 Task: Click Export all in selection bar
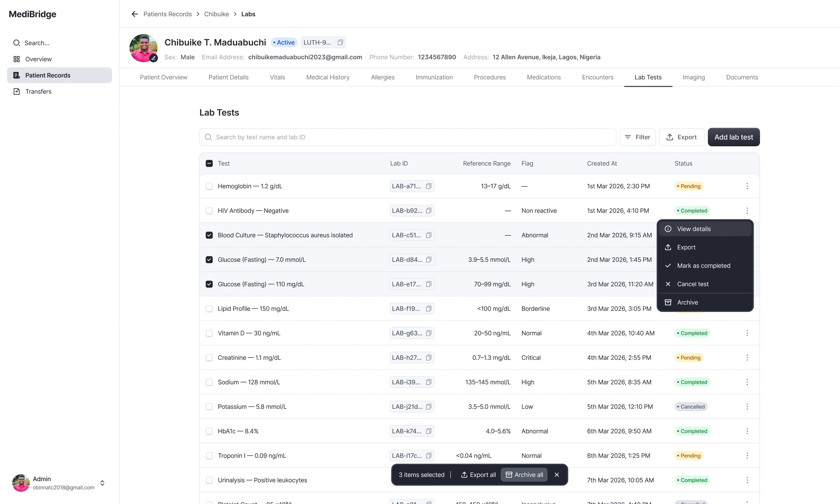[x=478, y=475]
